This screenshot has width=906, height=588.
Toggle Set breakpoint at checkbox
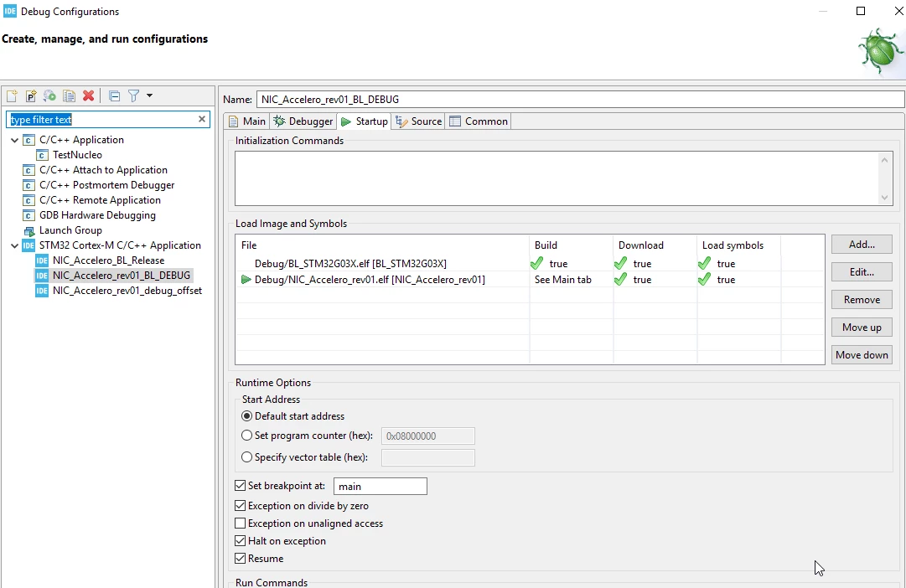[x=241, y=486]
